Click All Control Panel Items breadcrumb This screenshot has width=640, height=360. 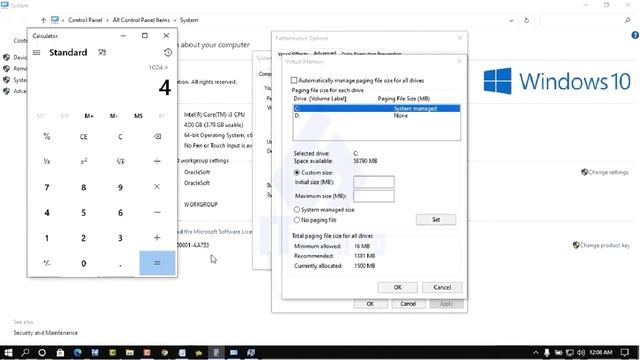coord(141,20)
